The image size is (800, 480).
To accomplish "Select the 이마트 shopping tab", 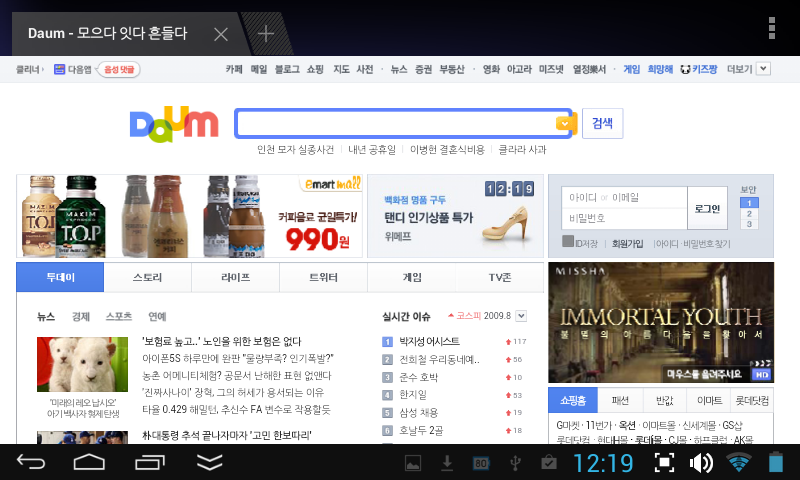I will pyautogui.click(x=709, y=400).
